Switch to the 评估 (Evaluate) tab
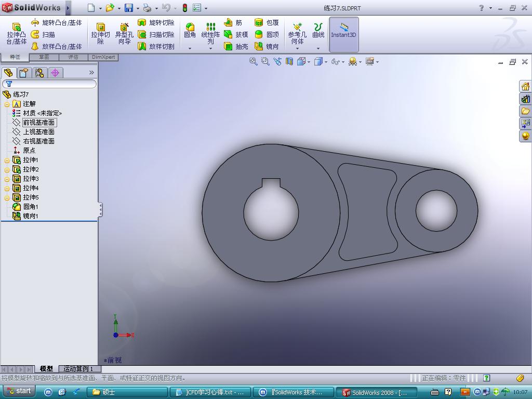Viewport: 532px width, 399px height. point(73,57)
